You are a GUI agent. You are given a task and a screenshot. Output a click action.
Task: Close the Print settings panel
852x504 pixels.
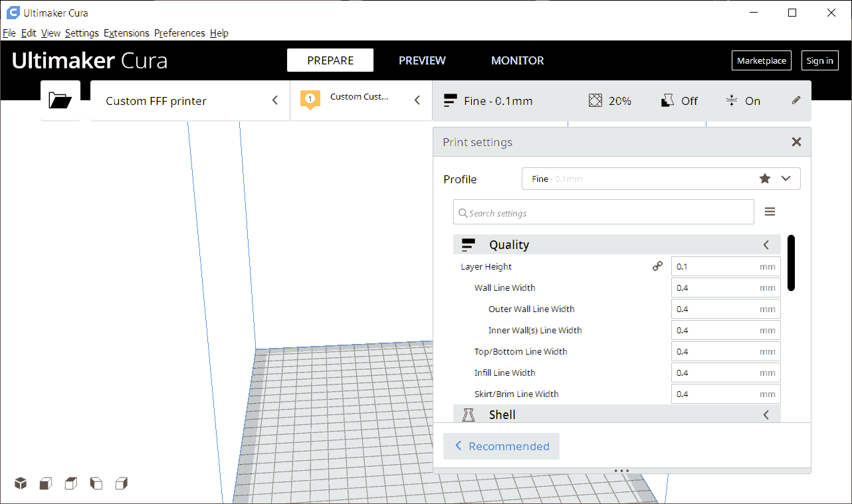pos(796,142)
